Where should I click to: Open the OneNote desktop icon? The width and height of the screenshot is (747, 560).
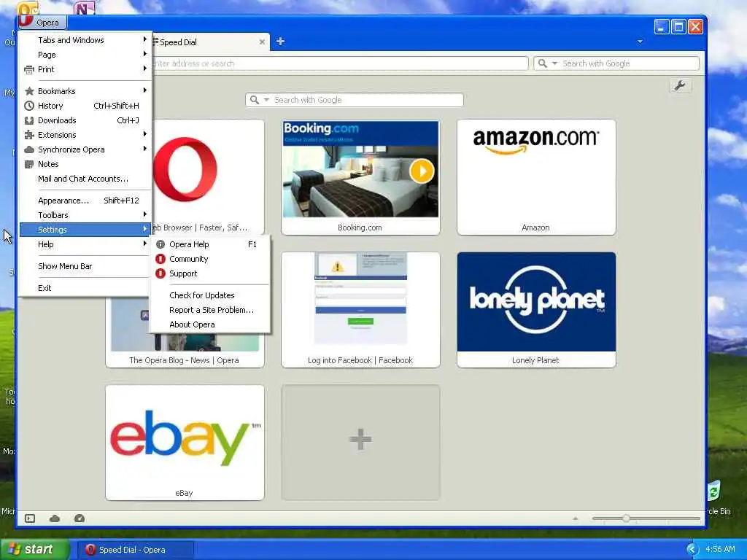[85, 8]
